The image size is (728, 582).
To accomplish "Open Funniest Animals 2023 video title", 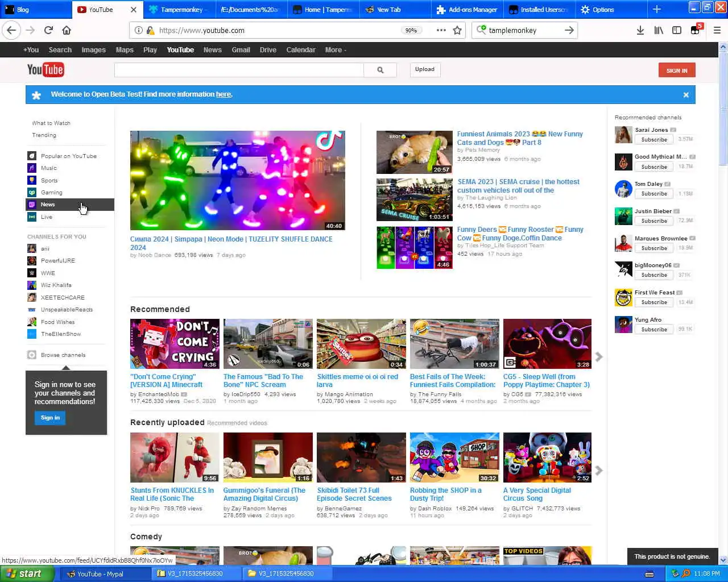I will (520, 138).
